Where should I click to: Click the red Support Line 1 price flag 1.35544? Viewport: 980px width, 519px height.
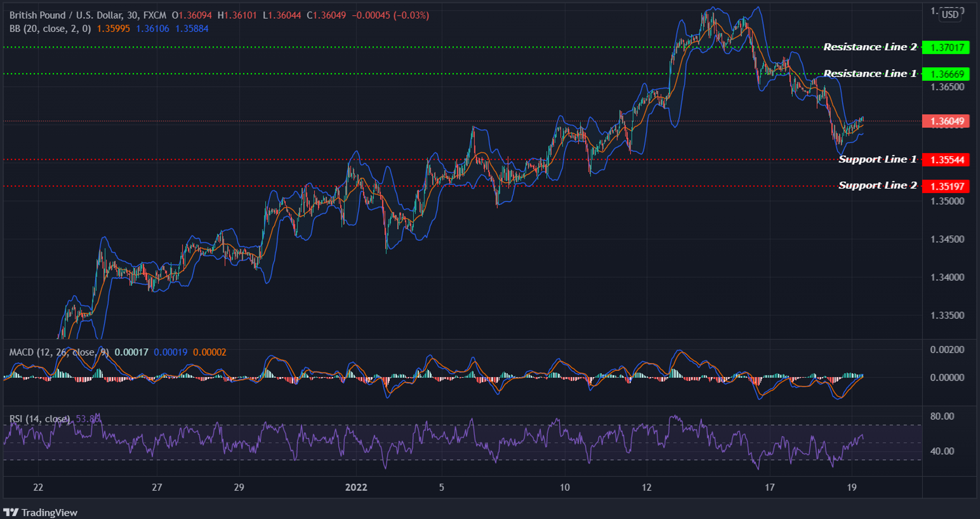pyautogui.click(x=947, y=160)
